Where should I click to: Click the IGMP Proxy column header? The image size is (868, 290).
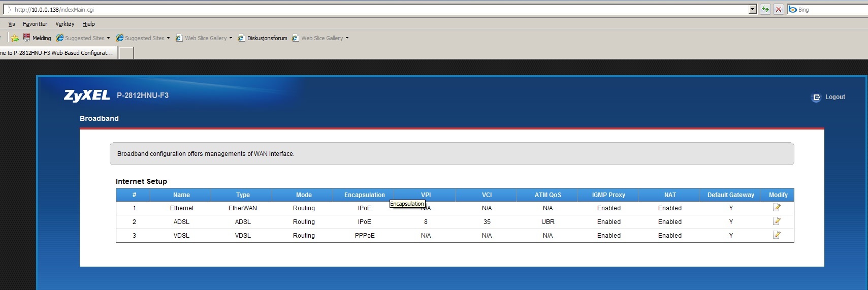pyautogui.click(x=608, y=195)
